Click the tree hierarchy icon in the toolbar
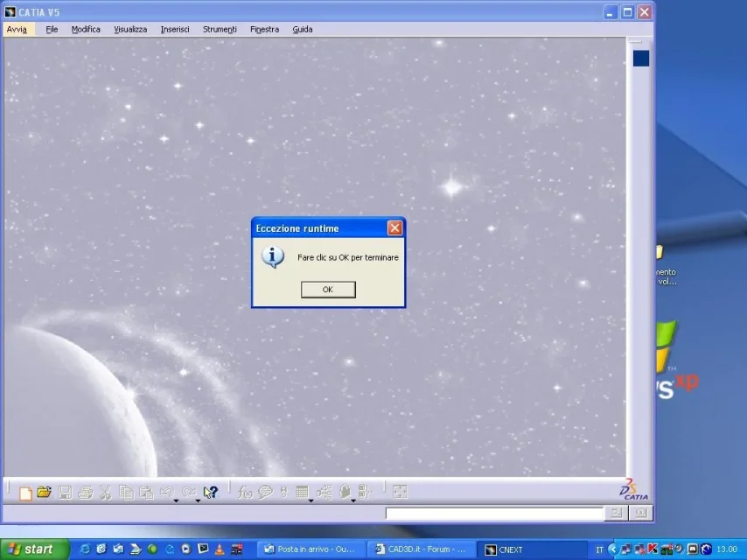 (325, 493)
